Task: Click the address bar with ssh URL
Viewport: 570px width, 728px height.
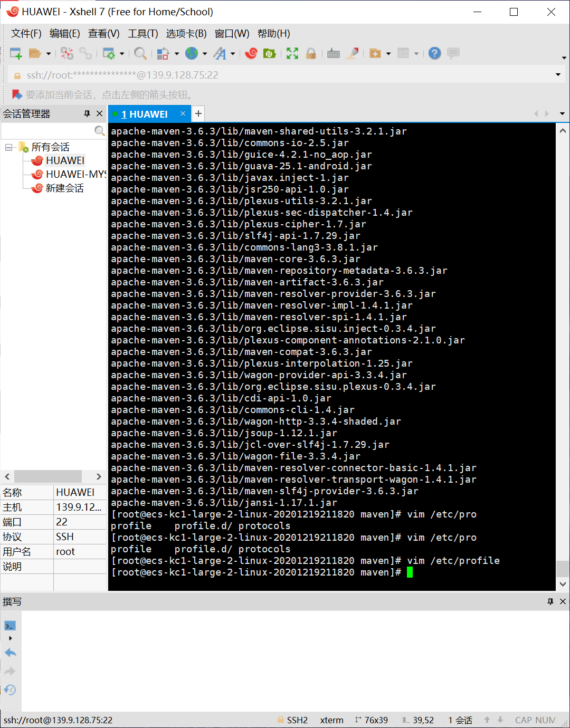Action: coord(285,75)
